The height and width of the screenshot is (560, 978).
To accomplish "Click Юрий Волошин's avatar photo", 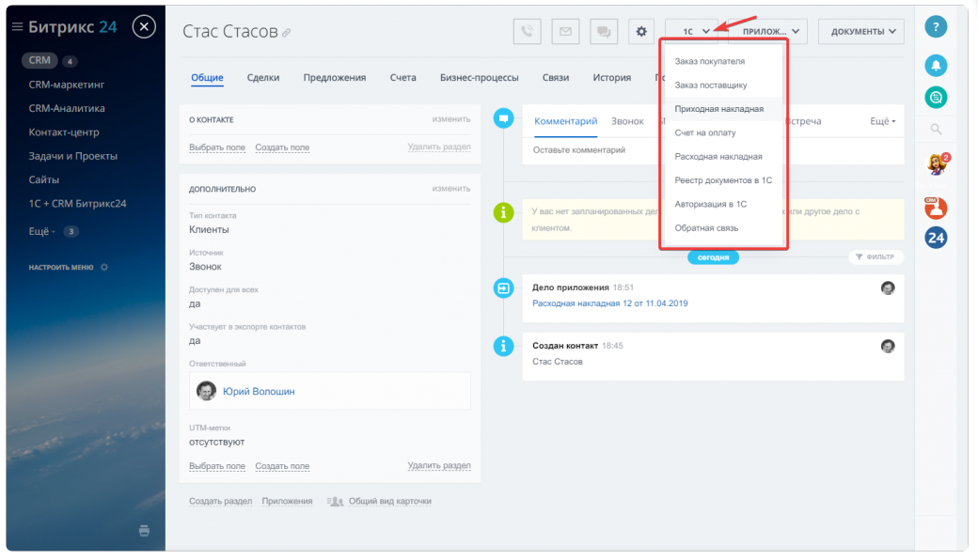I will pyautogui.click(x=206, y=391).
